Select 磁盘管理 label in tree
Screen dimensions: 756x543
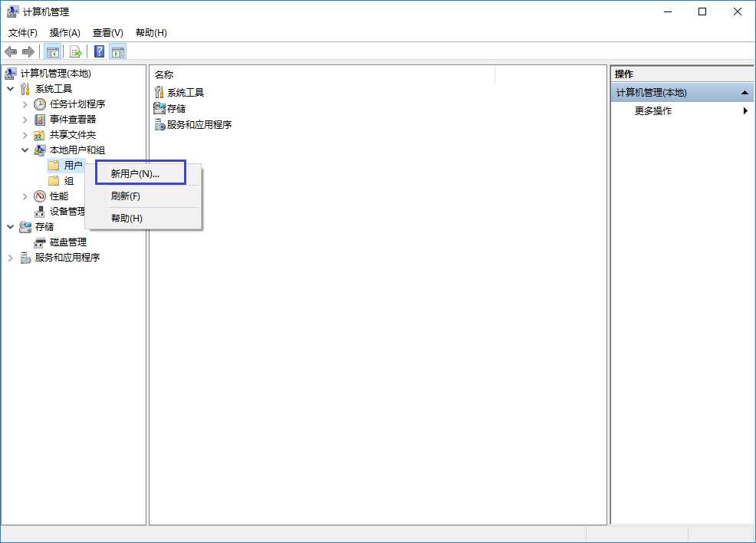[x=68, y=242]
